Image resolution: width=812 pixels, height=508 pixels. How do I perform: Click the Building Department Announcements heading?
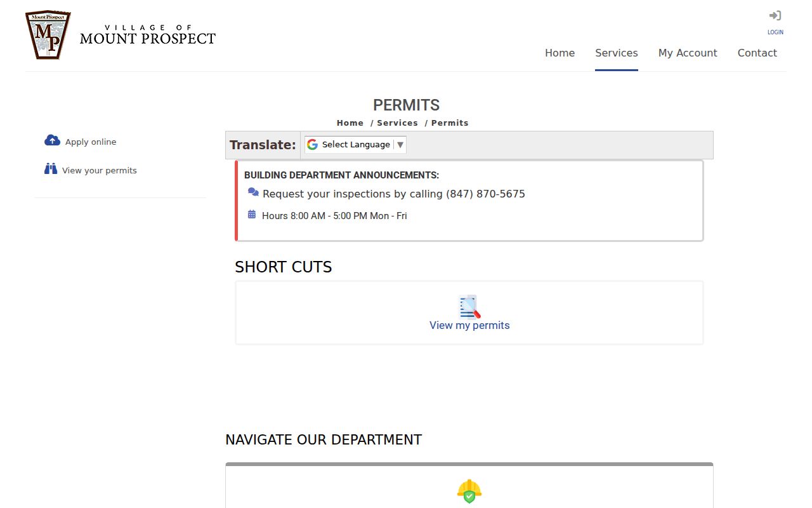[341, 175]
